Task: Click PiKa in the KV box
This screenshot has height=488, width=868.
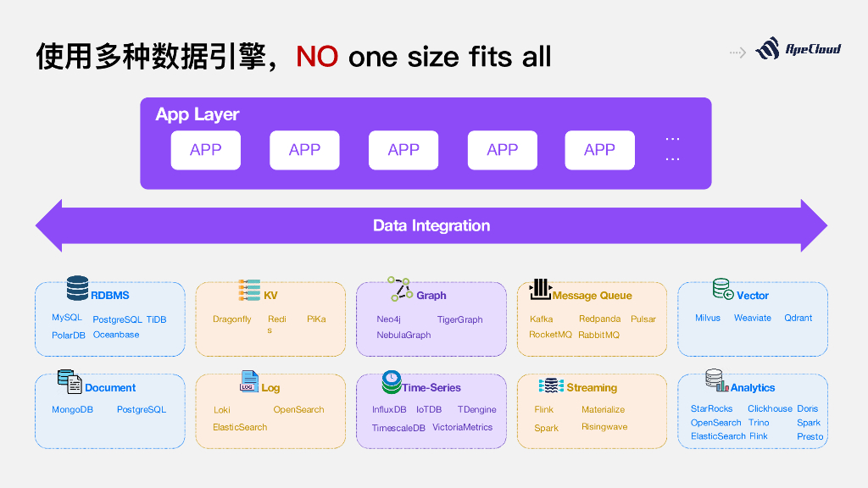Action: tap(316, 319)
